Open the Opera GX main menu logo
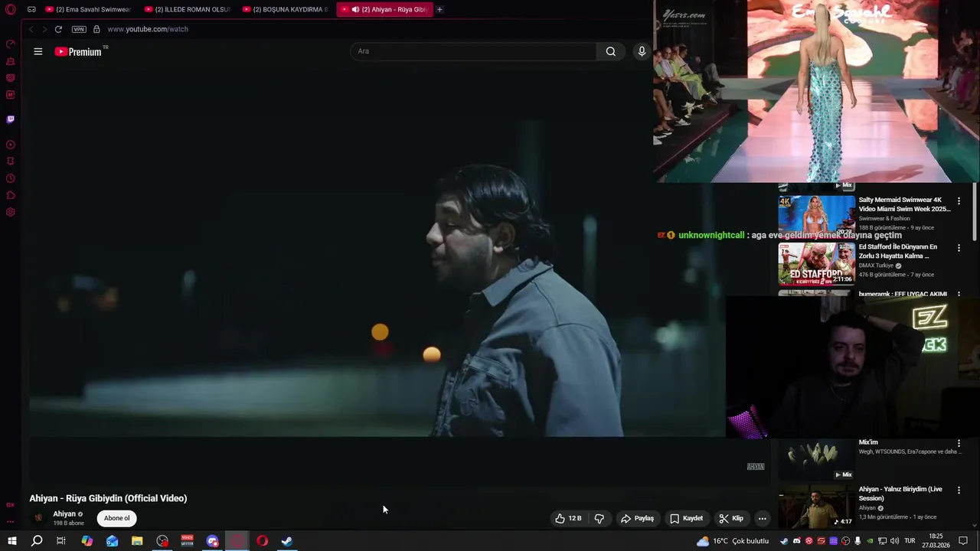980x551 pixels. click(x=11, y=10)
